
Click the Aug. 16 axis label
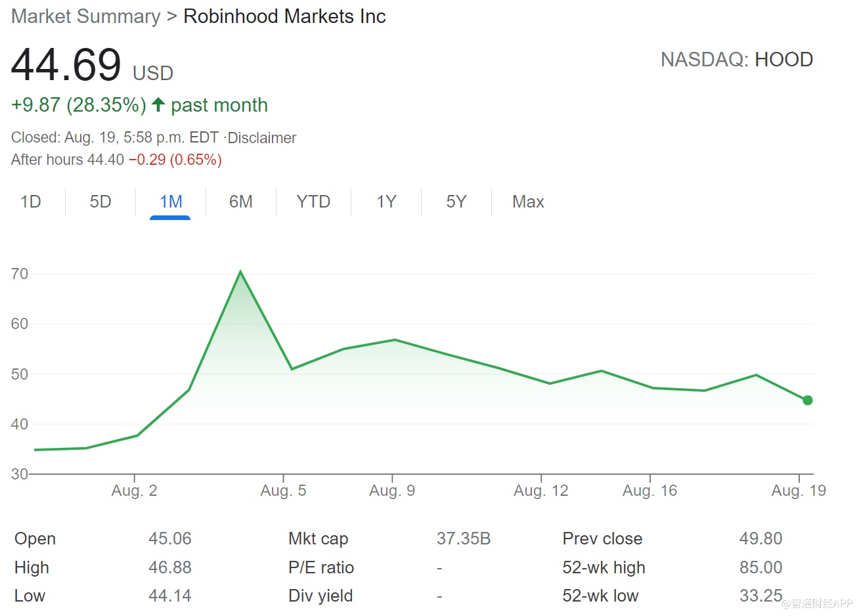pyautogui.click(x=650, y=491)
